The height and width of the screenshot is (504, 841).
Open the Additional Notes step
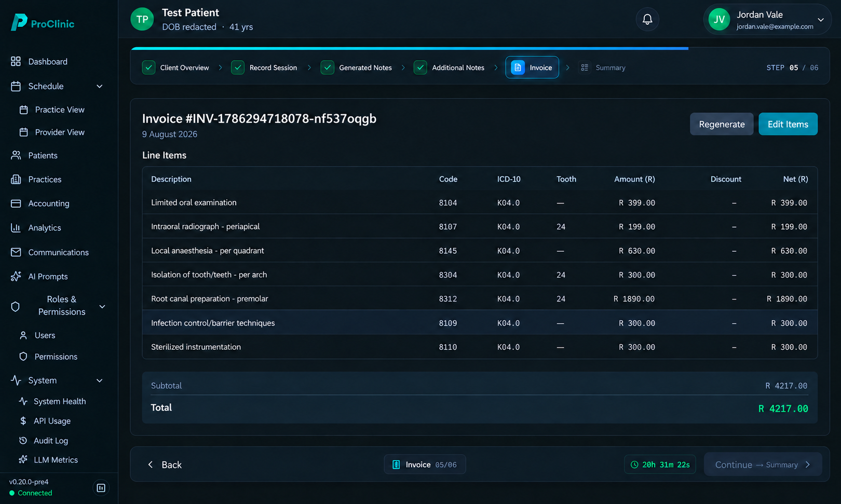pos(450,67)
